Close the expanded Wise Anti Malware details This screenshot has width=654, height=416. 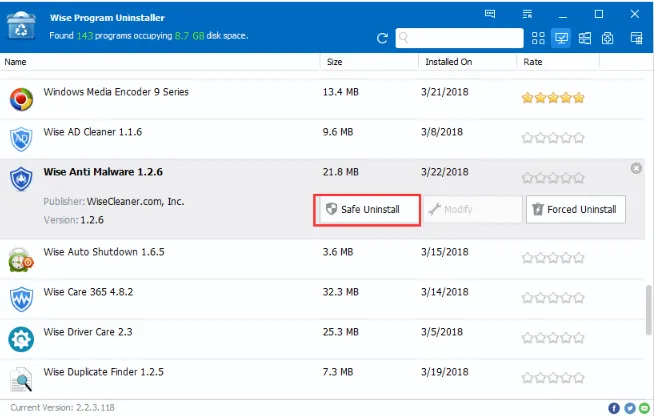[x=636, y=168]
